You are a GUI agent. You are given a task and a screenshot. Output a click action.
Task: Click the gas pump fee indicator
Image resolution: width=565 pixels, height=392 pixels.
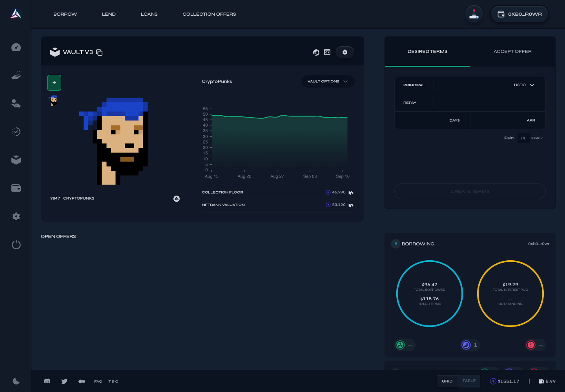point(547,381)
